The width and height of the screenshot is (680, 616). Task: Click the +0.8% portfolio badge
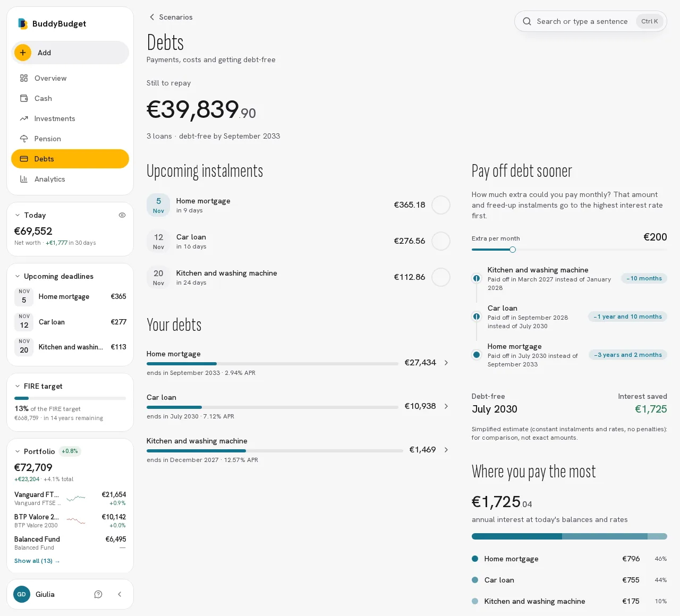click(x=70, y=451)
